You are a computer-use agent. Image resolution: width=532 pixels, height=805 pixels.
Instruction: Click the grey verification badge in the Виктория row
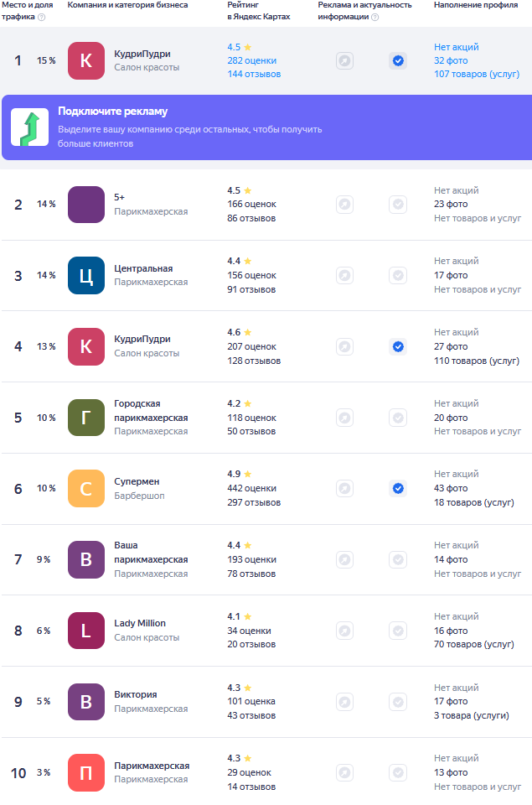click(x=398, y=702)
